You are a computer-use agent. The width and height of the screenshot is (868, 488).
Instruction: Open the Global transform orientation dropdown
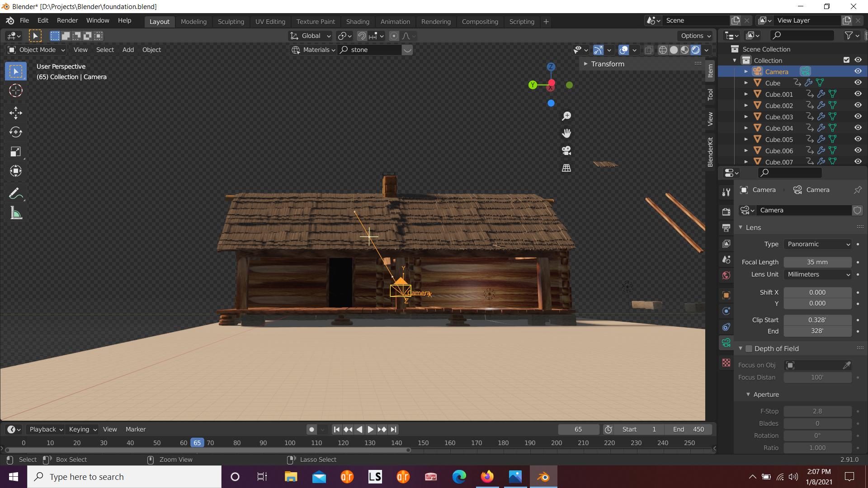pyautogui.click(x=310, y=36)
